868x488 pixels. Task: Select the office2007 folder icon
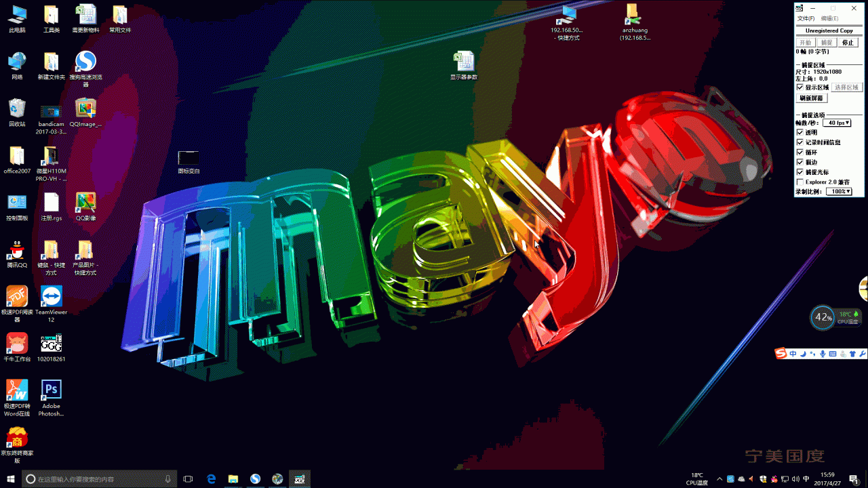pos(17,160)
